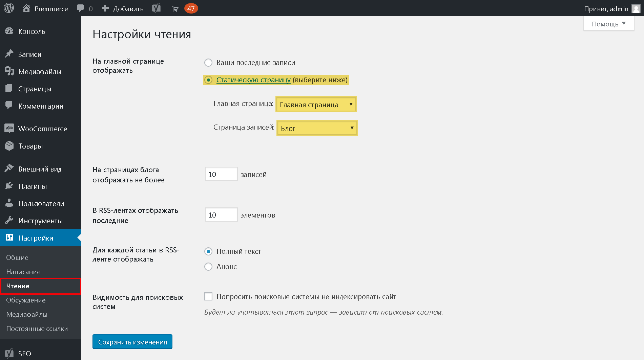Click the blog posts count field

(221, 174)
